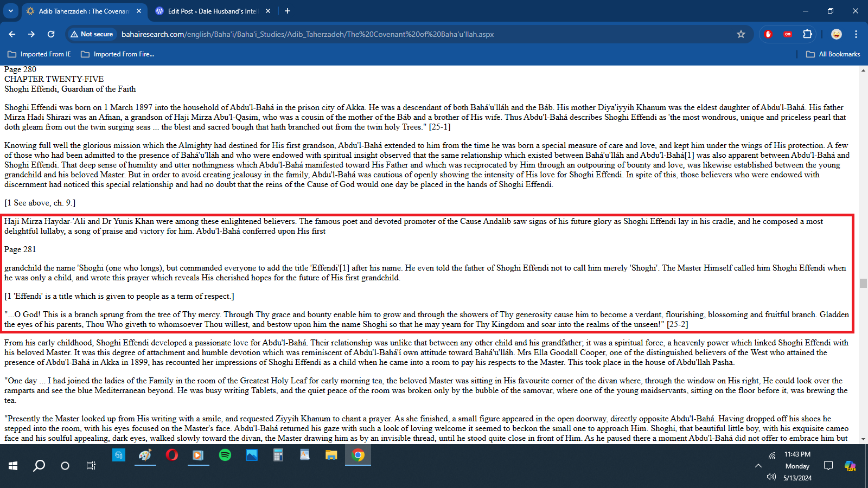Open the AdBlock stop-hand extension
This screenshot has width=868, height=488.
pyautogui.click(x=768, y=34)
